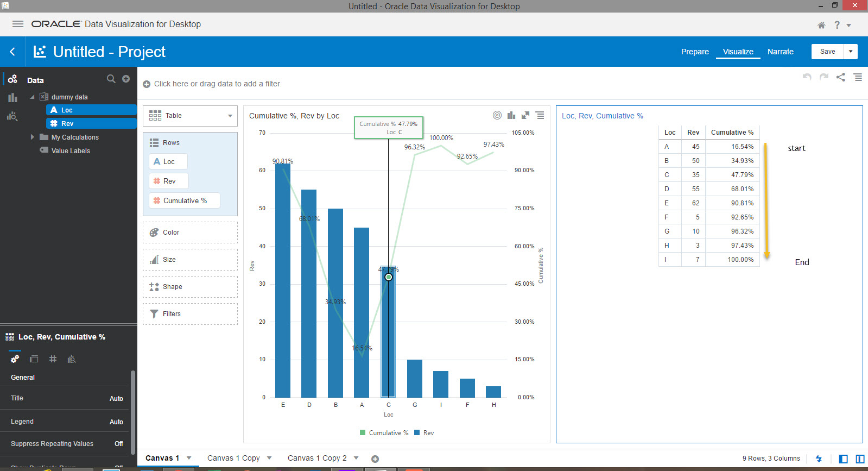The width and height of the screenshot is (868, 471).
Task: Open the Analytics properties tab icon
Action: tap(72, 359)
